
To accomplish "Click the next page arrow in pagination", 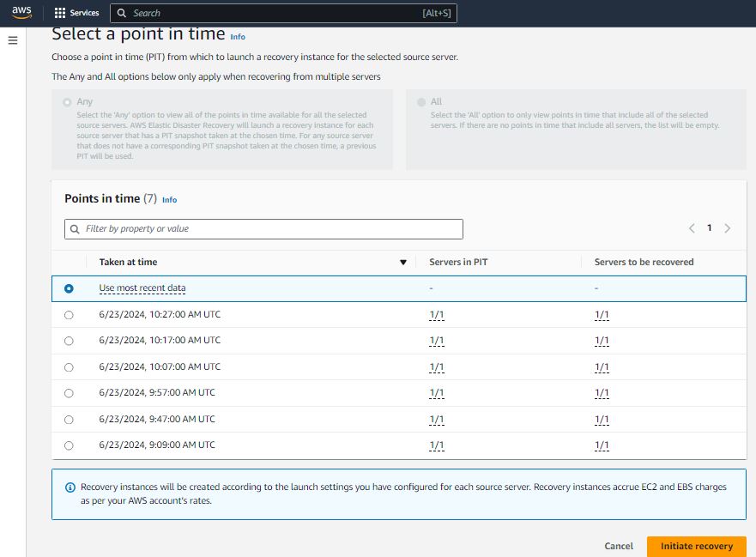I will tap(728, 228).
